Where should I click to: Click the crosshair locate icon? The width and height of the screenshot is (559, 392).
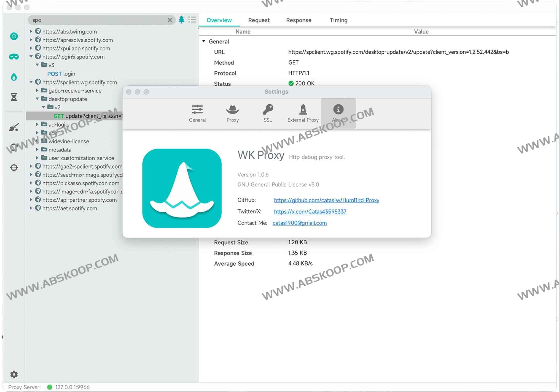[14, 167]
